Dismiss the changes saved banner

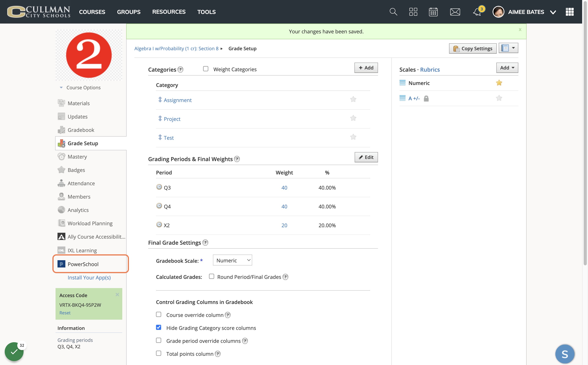pos(520,29)
